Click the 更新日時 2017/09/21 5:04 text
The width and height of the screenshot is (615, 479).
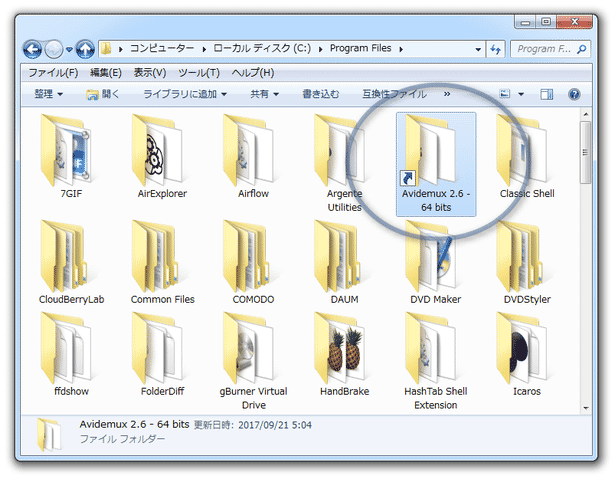253,425
